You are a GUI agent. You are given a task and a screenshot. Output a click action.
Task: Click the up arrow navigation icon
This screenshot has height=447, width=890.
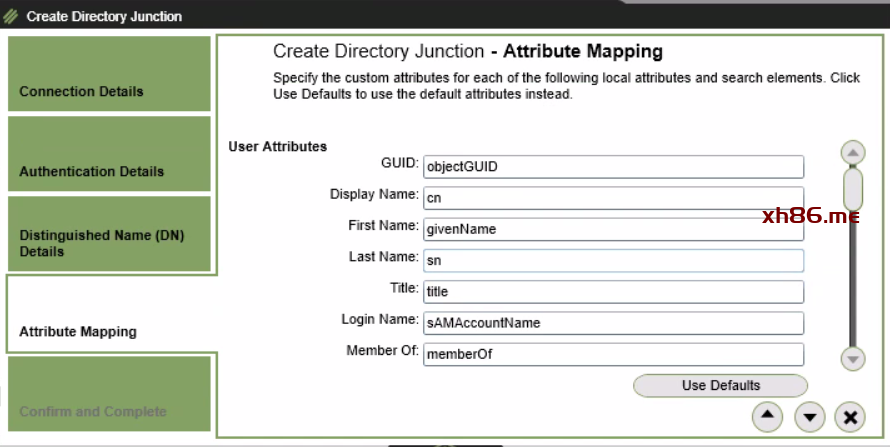(x=767, y=416)
